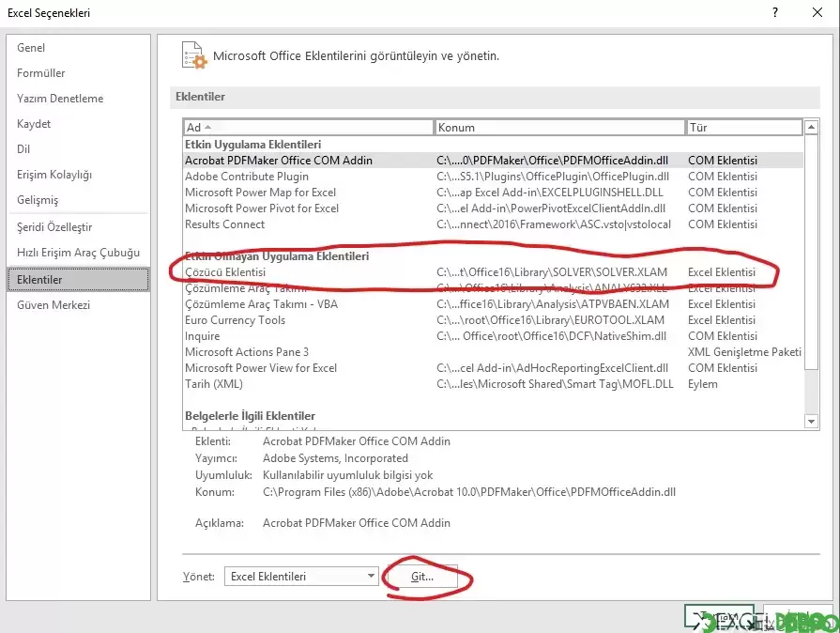The image size is (840, 633).
Task: Close the Excel Seçenekleri dialog
Action: [817, 12]
